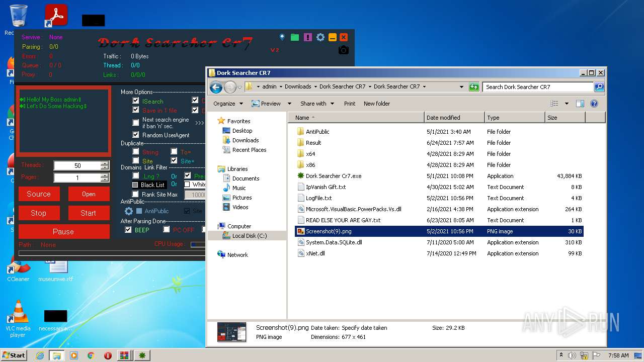This screenshot has width=644, height=362.
Task: Open VLC media player desktop icon
Action: 18,320
